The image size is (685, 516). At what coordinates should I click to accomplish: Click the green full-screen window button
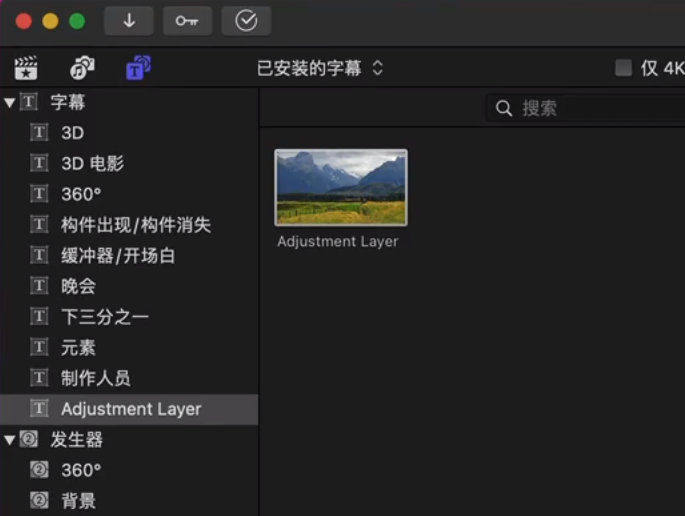77,21
